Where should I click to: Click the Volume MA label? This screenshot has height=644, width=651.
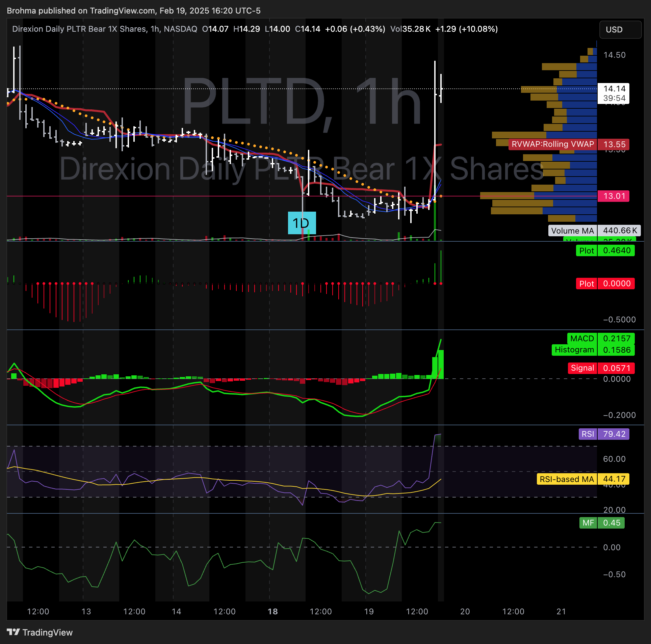click(x=572, y=231)
